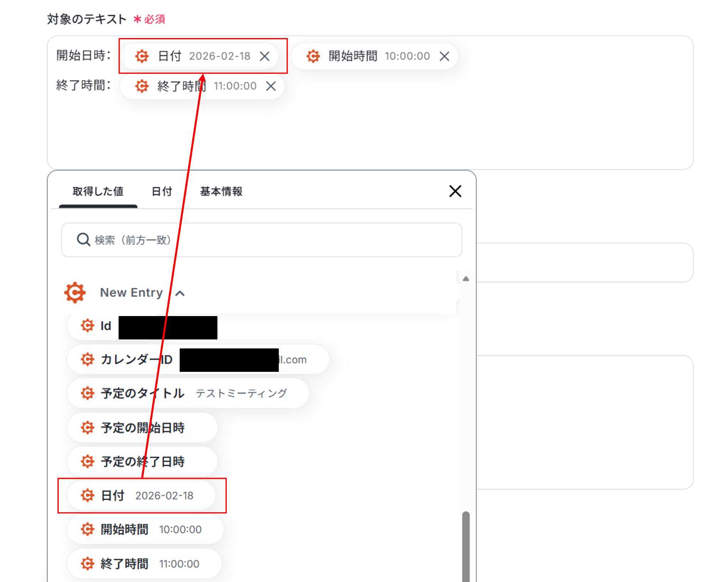Insert the 予定の開始日時 value

pyautogui.click(x=142, y=428)
